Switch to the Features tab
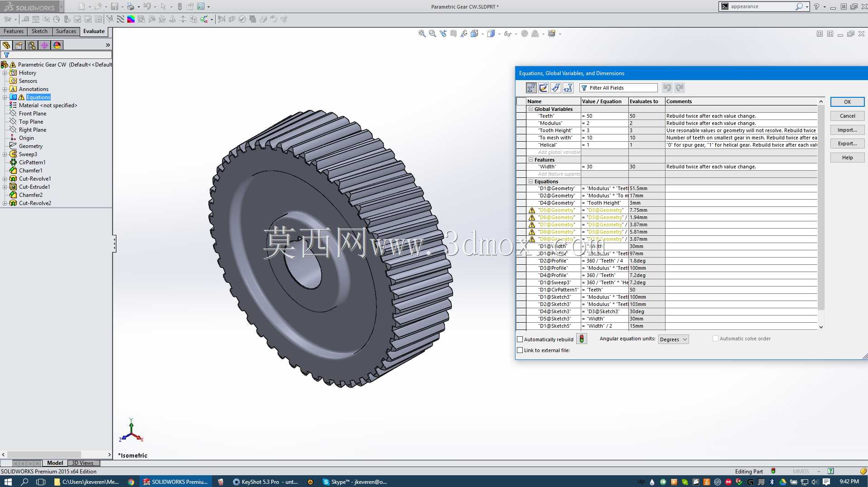This screenshot has width=868, height=487. pos(14,31)
